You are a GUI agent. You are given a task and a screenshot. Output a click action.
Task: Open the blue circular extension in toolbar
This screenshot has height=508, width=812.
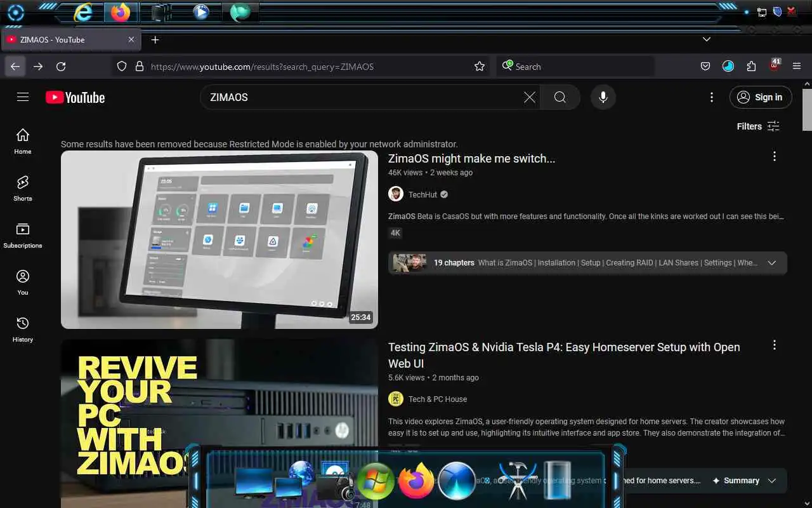728,66
